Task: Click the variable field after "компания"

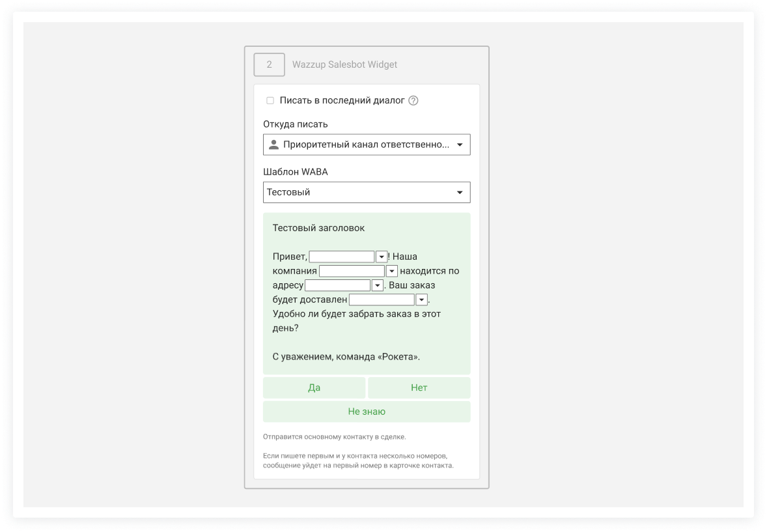Action: (x=352, y=271)
